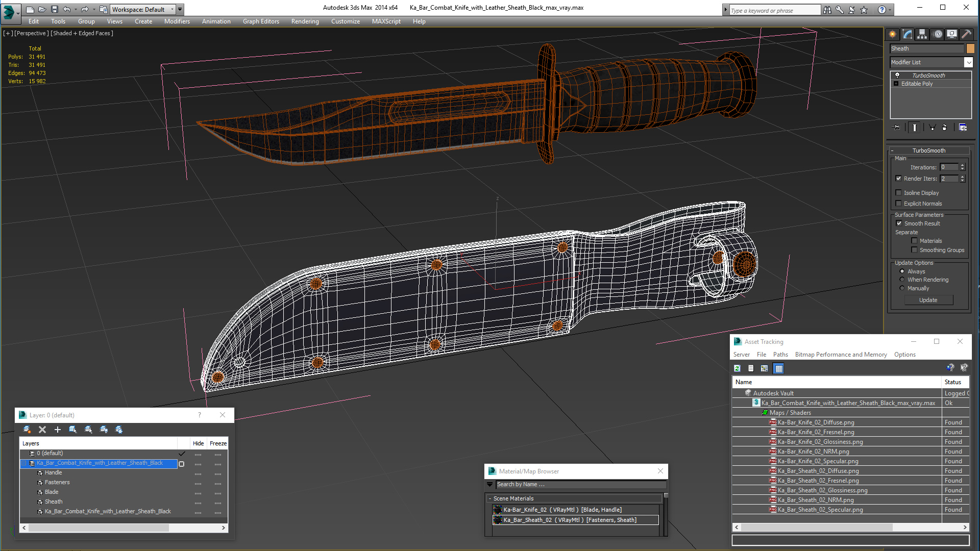Open the Motion command panel tab

[938, 34]
